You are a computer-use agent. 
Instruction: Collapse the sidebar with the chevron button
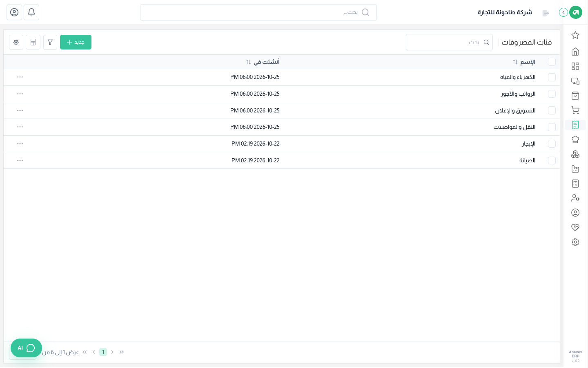[x=563, y=12]
